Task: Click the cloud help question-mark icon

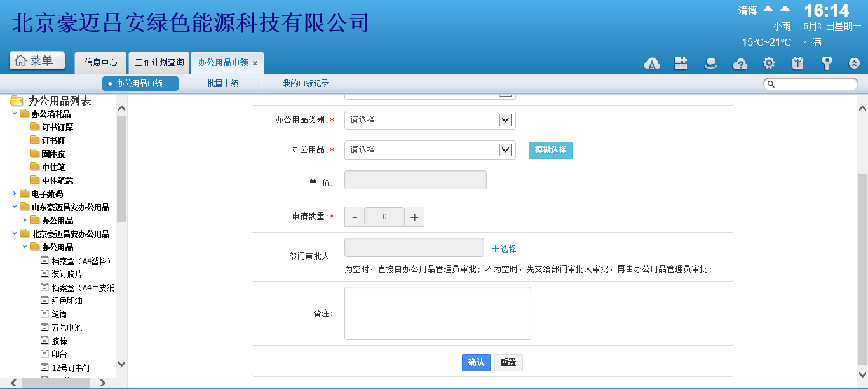Action: (740, 63)
